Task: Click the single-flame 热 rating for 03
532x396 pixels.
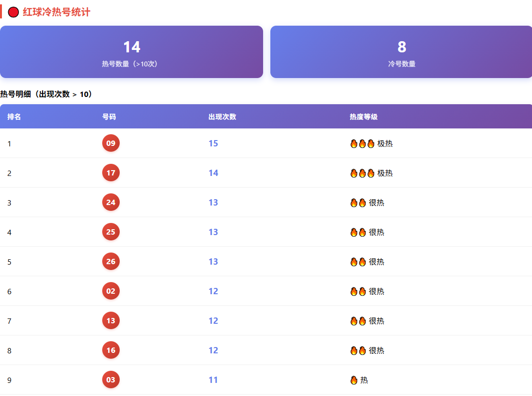Action: [x=359, y=380]
